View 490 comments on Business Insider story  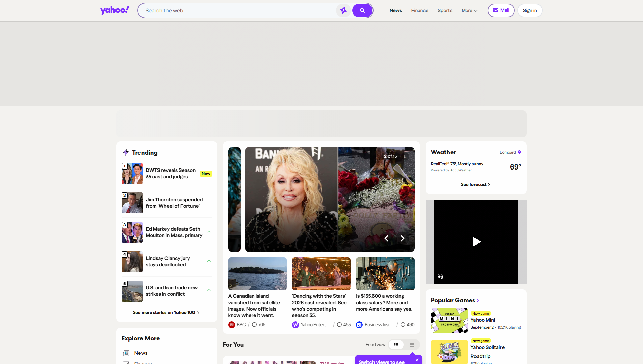[x=407, y=325]
